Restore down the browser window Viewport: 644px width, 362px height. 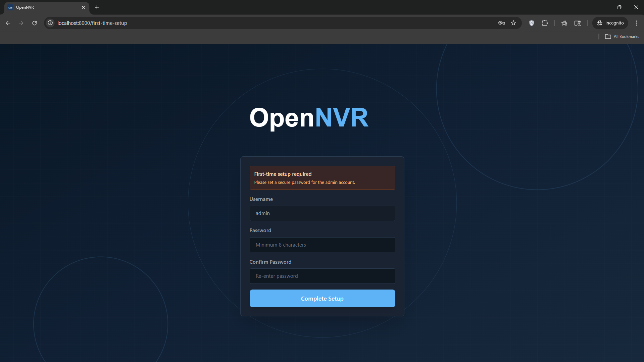click(620, 7)
